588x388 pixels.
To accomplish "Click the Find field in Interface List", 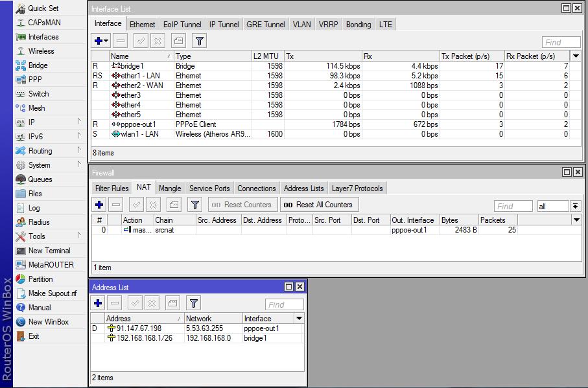I will pos(561,42).
